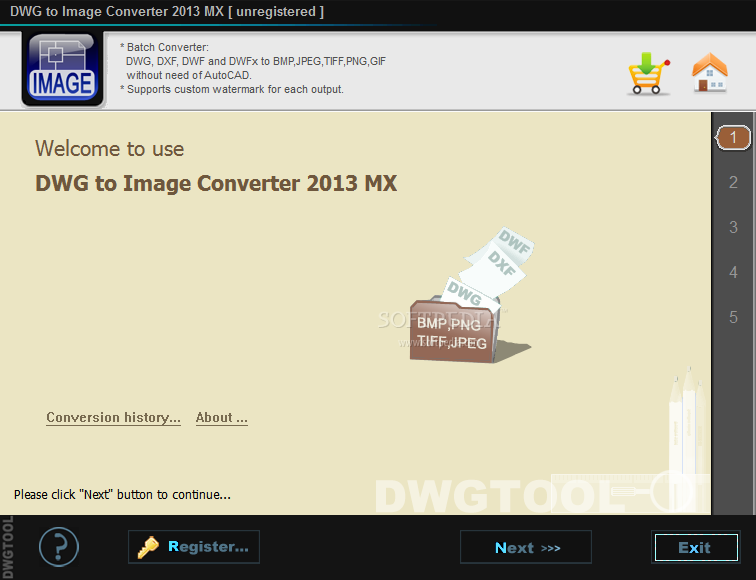Click the "* Batch Converter:" description line

pos(164,47)
